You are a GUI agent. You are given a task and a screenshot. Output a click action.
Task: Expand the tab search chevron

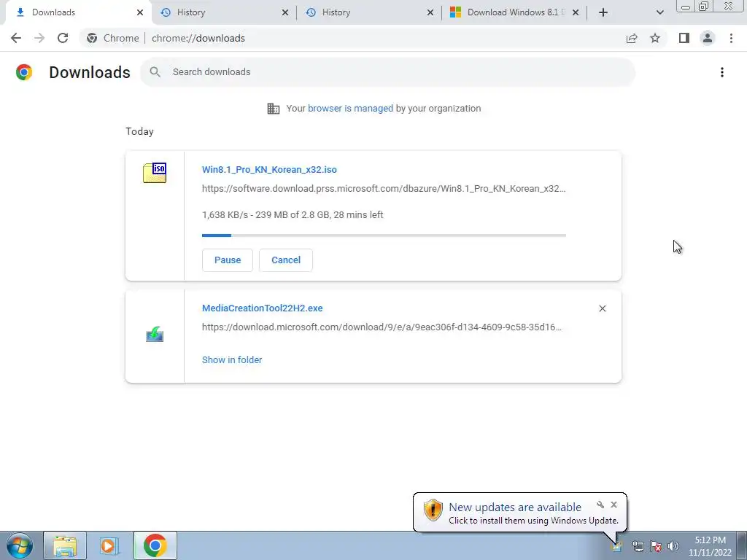[x=659, y=12]
